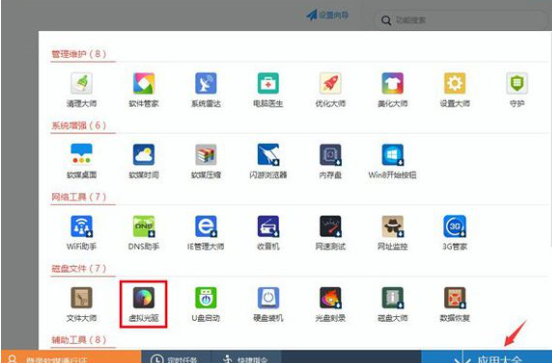The width and height of the screenshot is (552, 363).
Task: Click the 设置向导 paper plane link
Action: [327, 15]
